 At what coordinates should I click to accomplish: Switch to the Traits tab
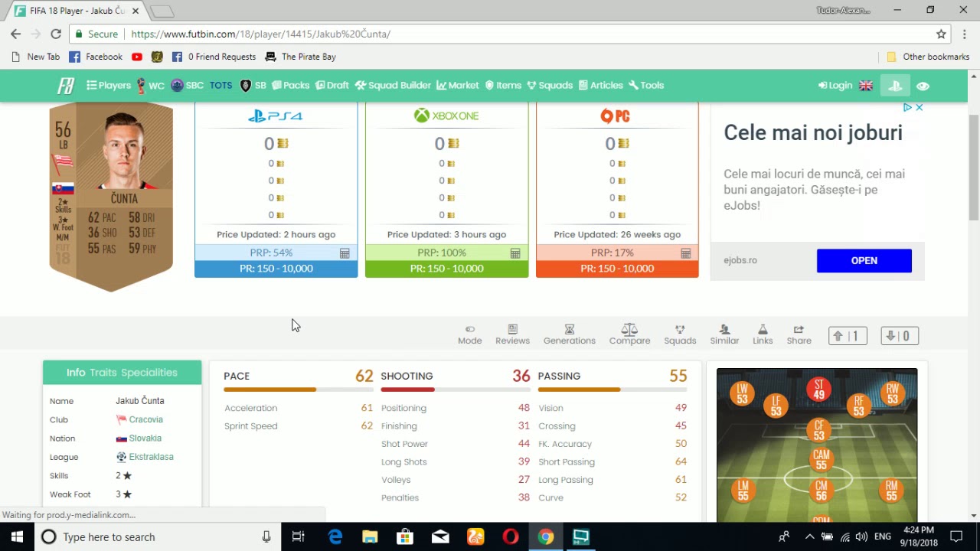click(103, 373)
